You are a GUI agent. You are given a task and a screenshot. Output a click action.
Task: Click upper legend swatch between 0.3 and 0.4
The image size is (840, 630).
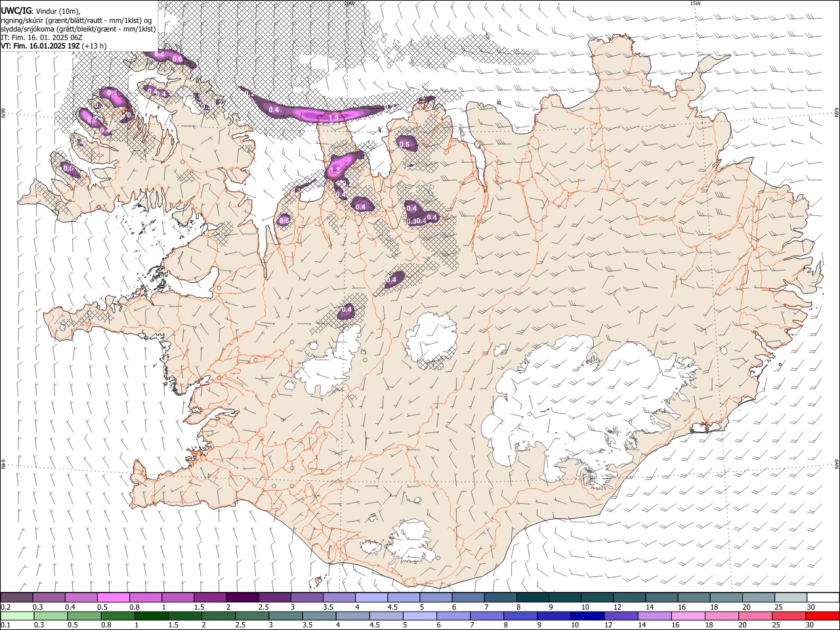pyautogui.click(x=49, y=597)
